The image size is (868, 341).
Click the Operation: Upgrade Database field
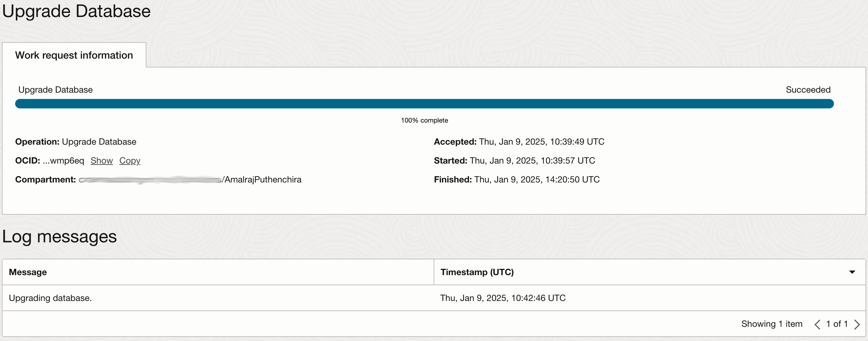click(76, 142)
